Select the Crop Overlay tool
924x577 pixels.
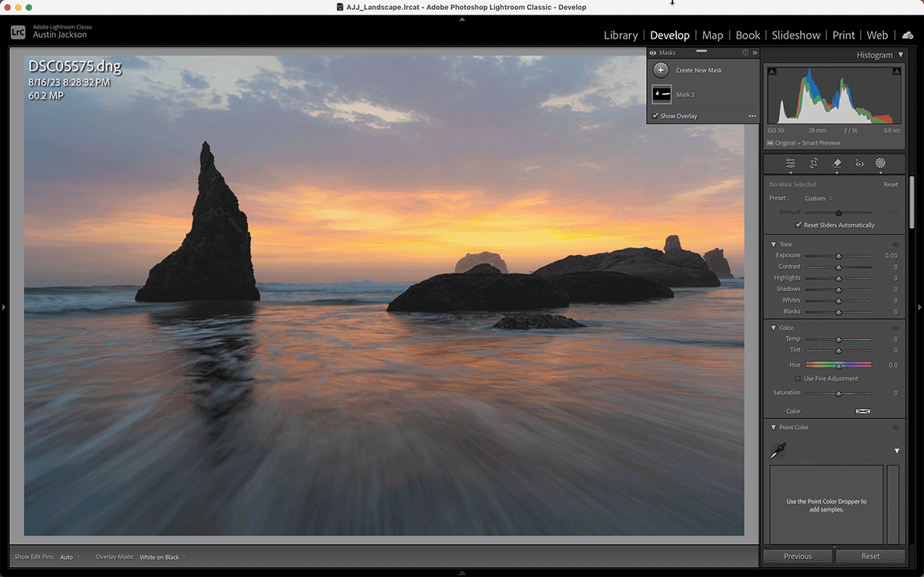[813, 163]
